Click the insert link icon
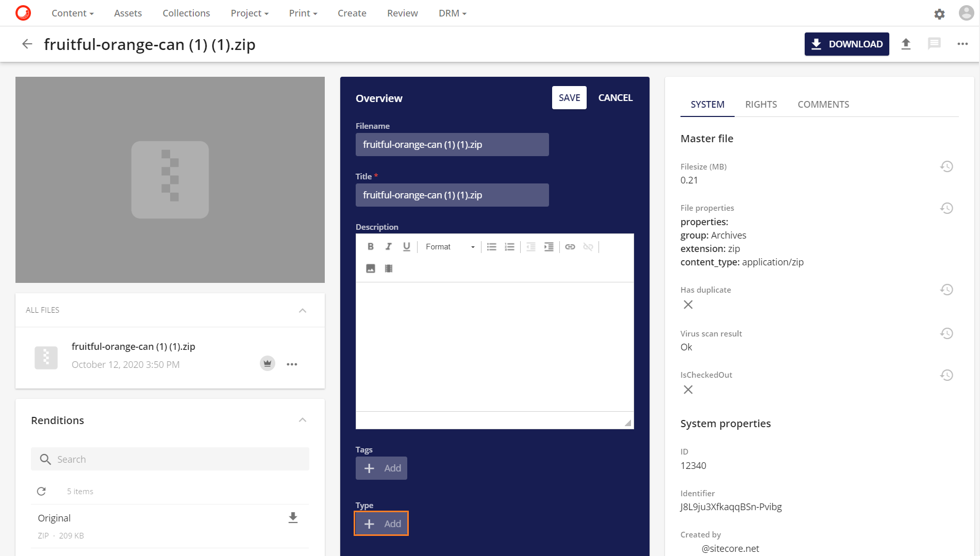This screenshot has width=980, height=556. tap(570, 247)
